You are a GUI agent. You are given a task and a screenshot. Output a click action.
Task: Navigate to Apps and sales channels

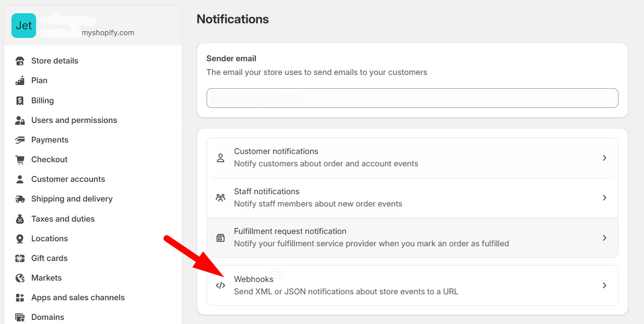[78, 297]
